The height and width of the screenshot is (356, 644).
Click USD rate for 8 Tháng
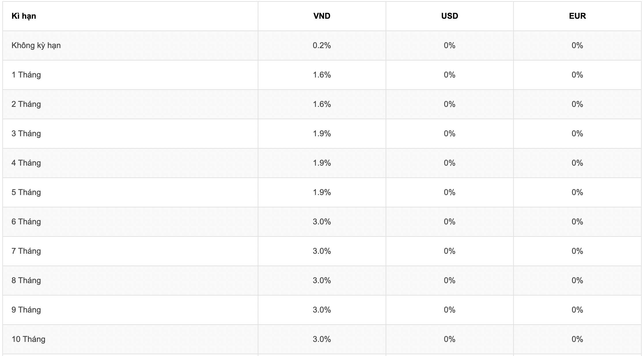pos(450,281)
